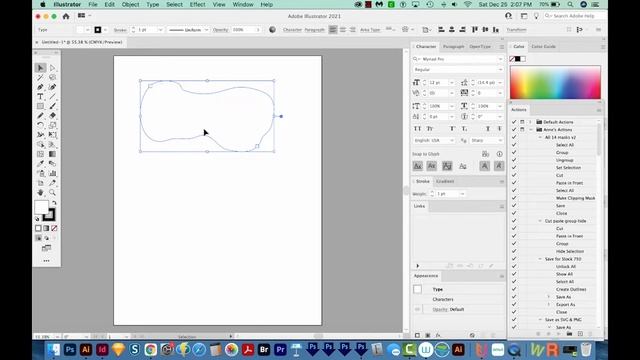Toggle checkmark for Default Actions set
The width and height of the screenshot is (640, 360).
514,122
